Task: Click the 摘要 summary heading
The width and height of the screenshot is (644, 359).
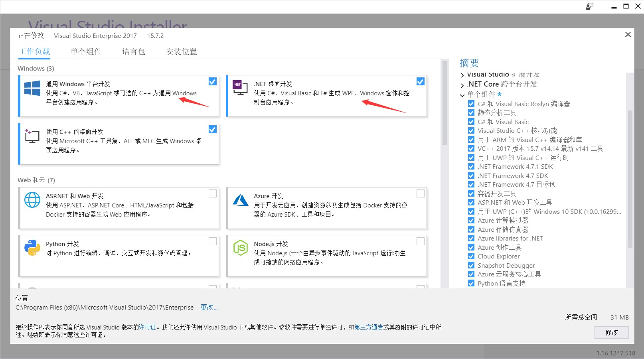Action: tap(469, 63)
